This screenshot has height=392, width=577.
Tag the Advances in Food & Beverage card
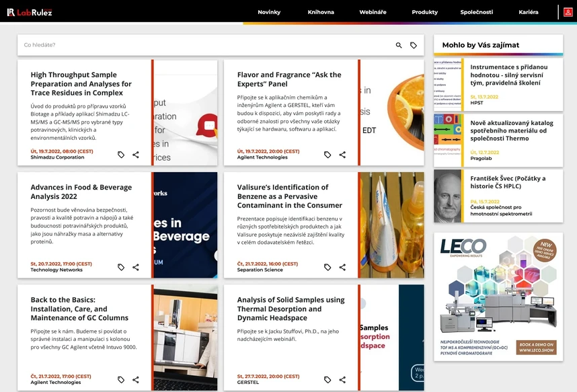click(120, 267)
